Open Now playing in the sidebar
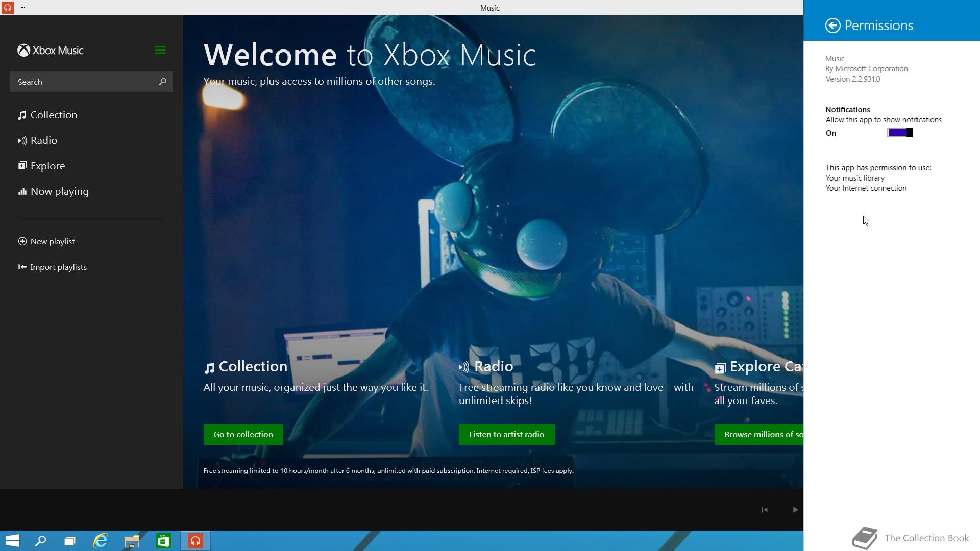This screenshot has width=980, height=551. tap(53, 191)
